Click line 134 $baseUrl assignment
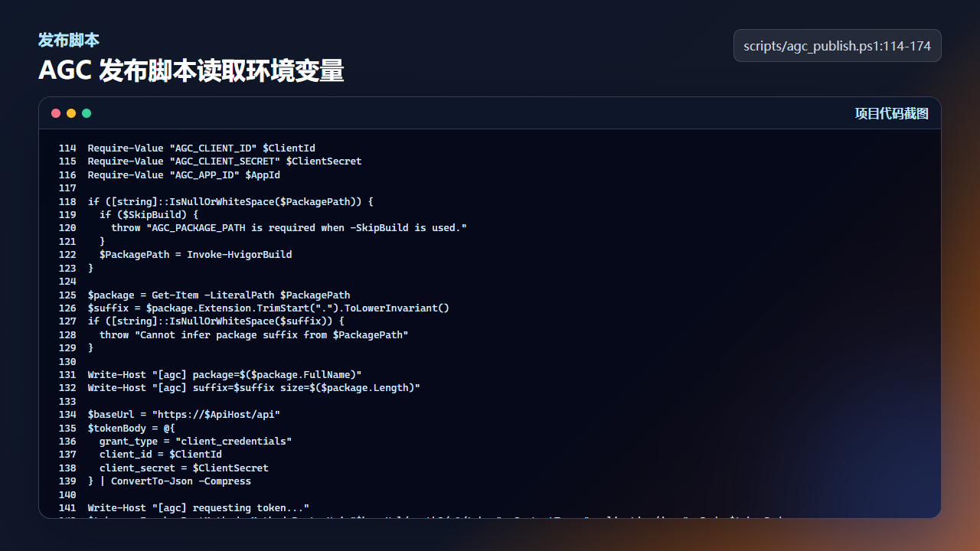The width and height of the screenshot is (980, 551). (184, 415)
